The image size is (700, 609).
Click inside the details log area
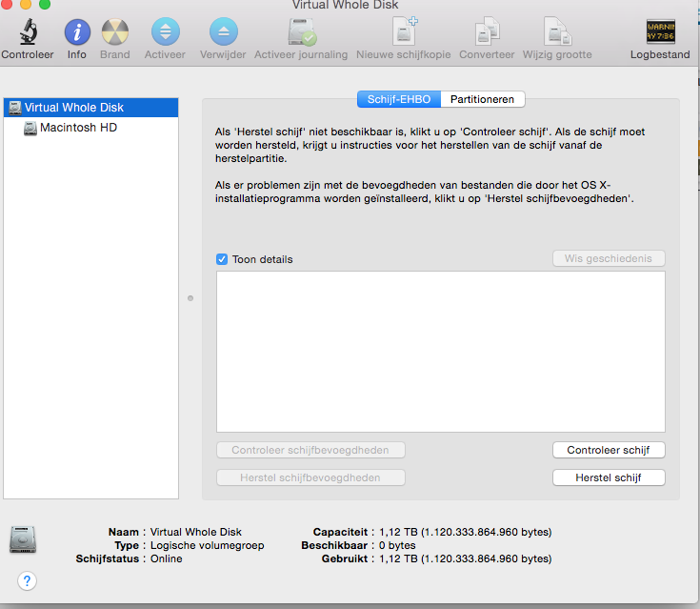[441, 352]
